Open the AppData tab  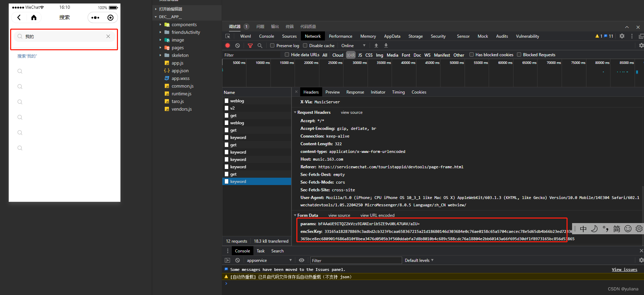[x=392, y=36]
